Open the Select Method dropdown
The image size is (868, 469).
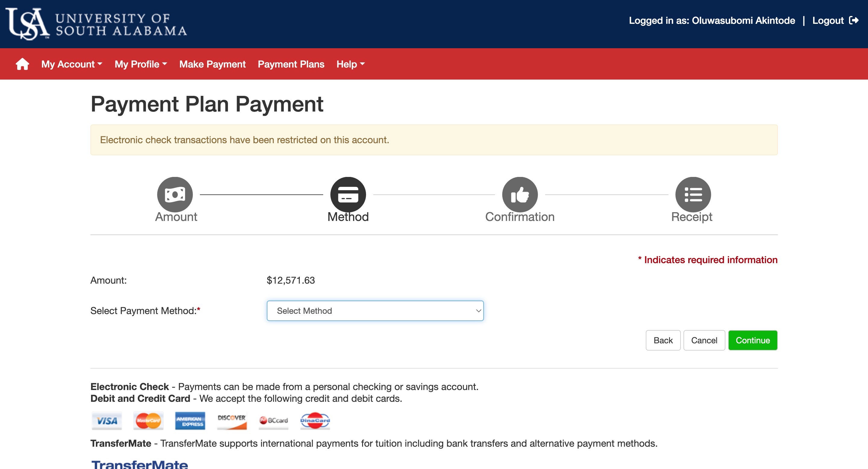click(375, 311)
